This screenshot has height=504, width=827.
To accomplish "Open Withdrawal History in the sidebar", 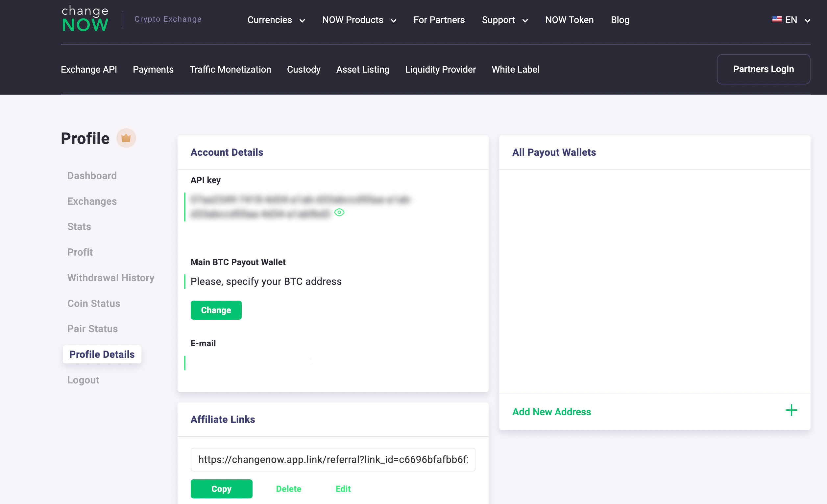I will 111,278.
